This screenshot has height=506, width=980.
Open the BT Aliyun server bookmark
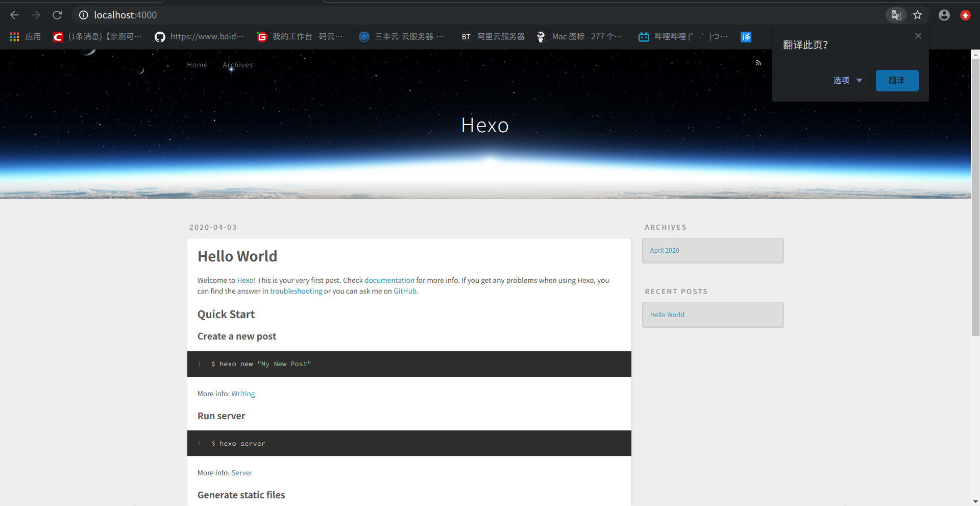click(493, 37)
